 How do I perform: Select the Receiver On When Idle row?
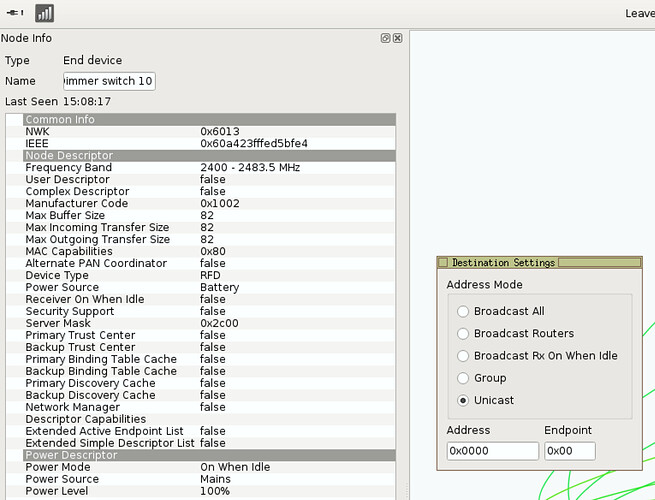pyautogui.click(x=201, y=299)
